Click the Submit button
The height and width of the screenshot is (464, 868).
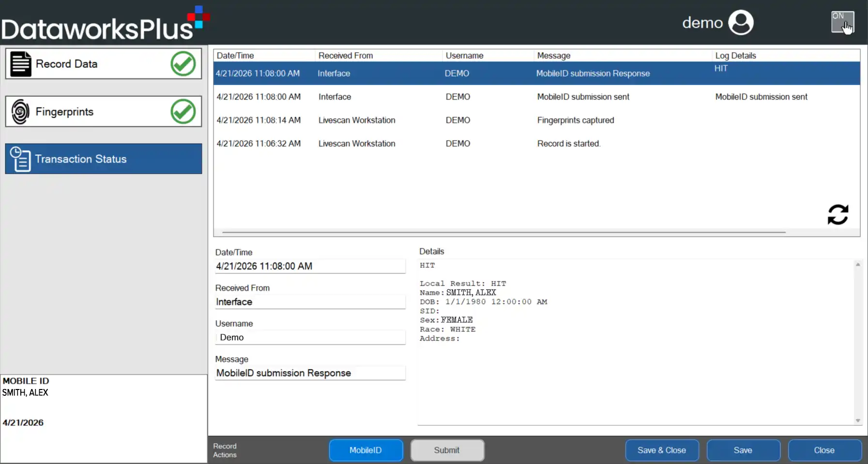(x=447, y=450)
